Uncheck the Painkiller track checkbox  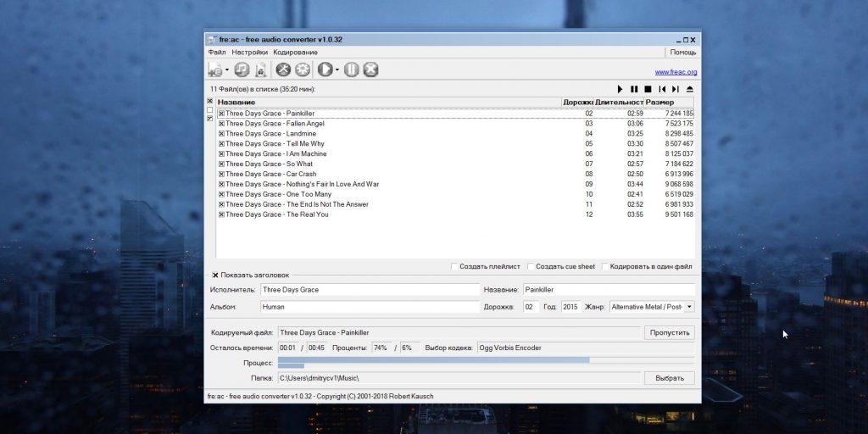point(221,114)
